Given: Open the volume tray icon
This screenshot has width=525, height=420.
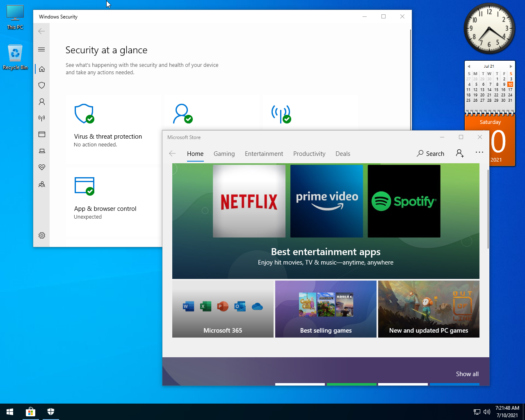Looking at the screenshot, I should pyautogui.click(x=487, y=412).
